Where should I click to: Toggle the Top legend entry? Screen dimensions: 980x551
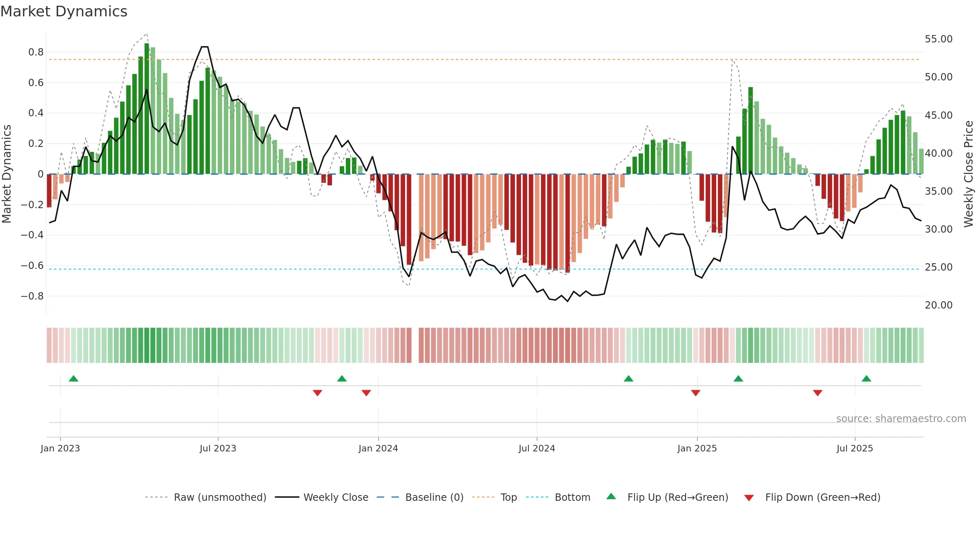tap(494, 497)
